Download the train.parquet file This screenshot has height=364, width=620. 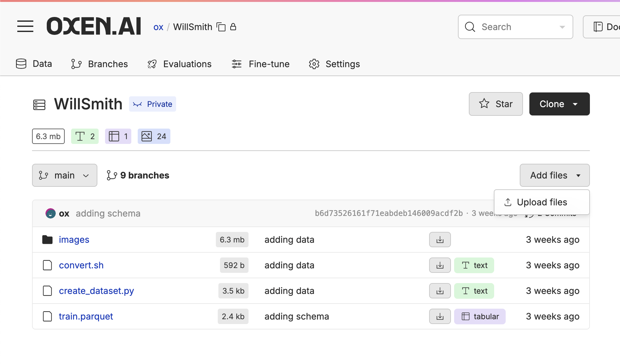440,316
